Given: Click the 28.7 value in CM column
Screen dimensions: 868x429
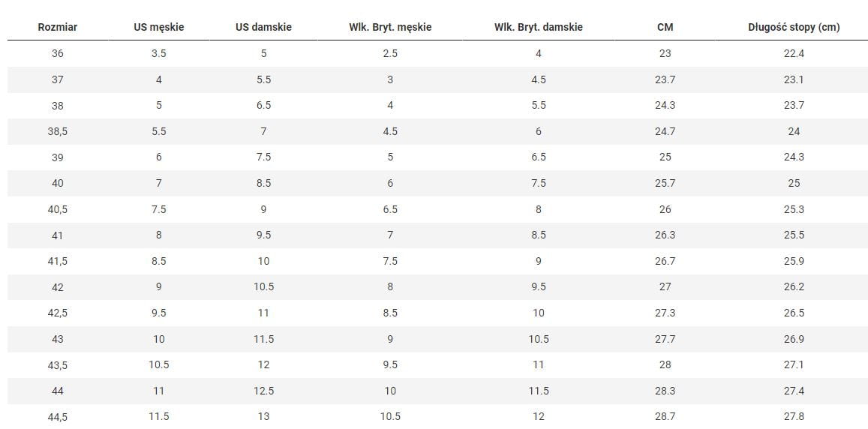Looking at the screenshot, I should [665, 416].
